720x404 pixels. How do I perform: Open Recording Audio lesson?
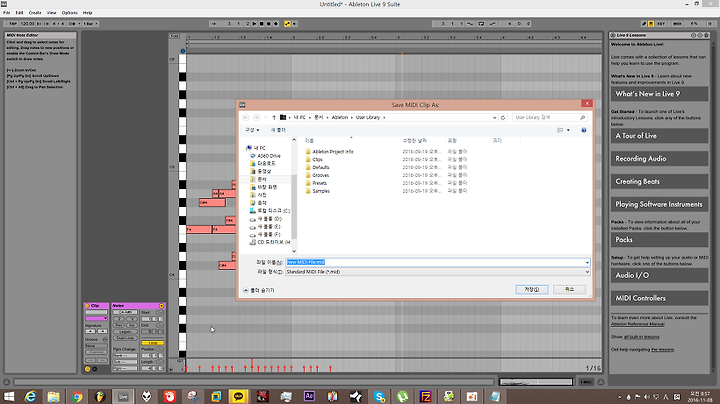(659, 158)
